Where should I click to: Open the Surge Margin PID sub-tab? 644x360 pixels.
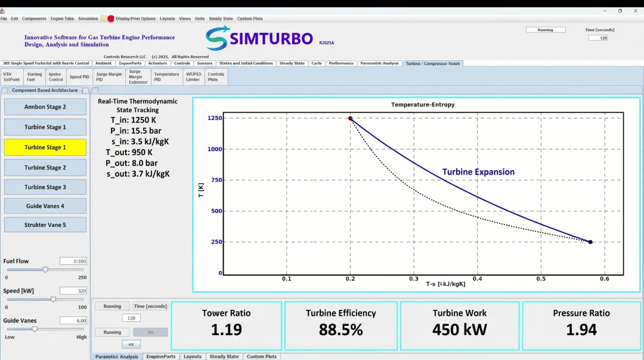click(109, 77)
